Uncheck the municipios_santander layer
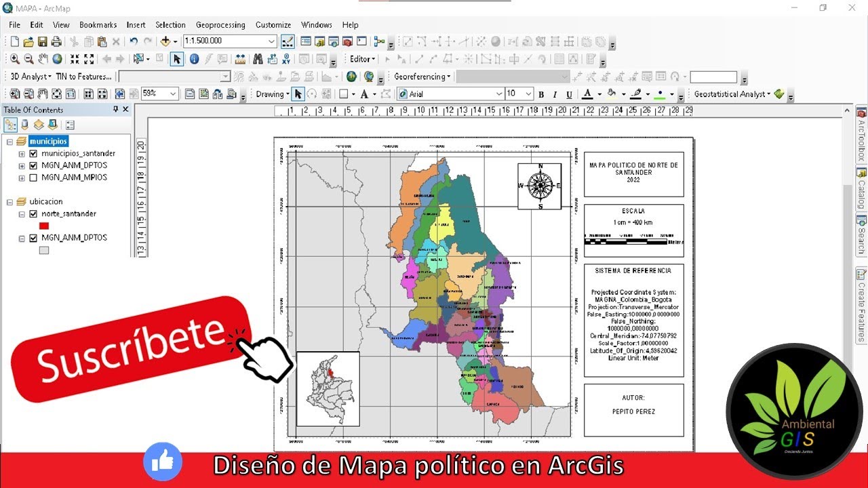 33,154
